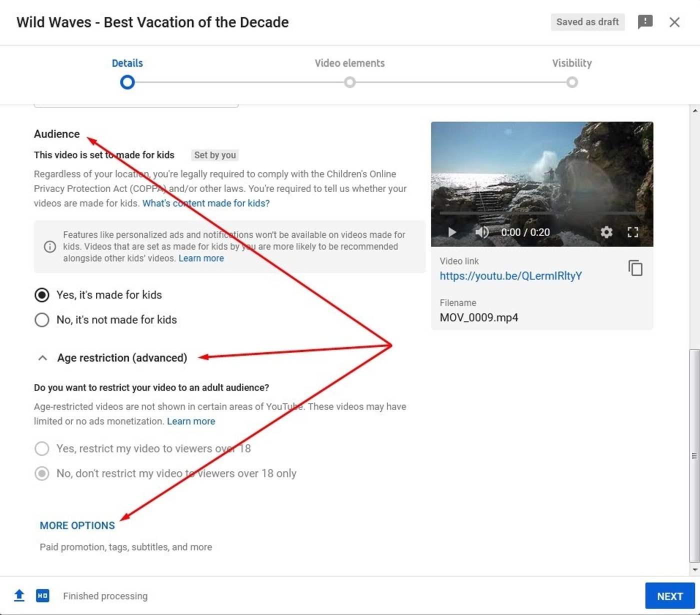Image resolution: width=700 pixels, height=615 pixels.
Task: Open the video player settings gear
Action: 605,232
